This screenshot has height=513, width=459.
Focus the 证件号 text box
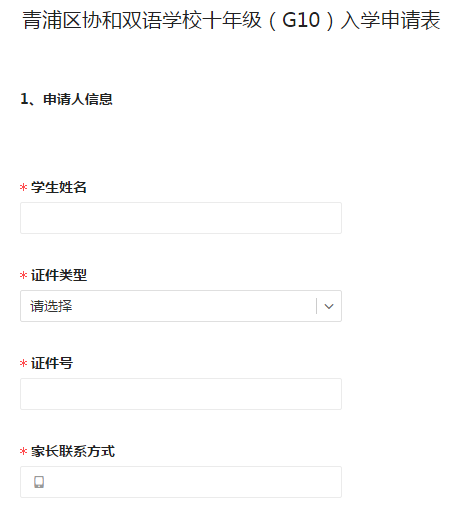point(181,394)
